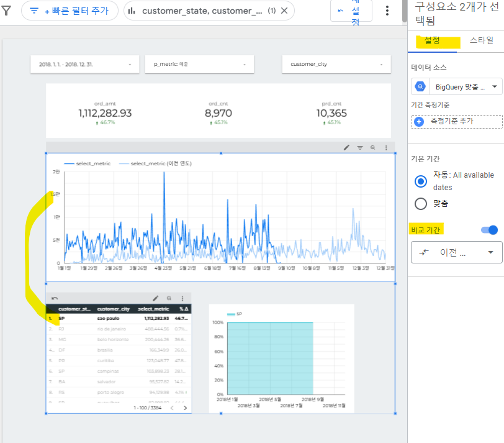The width and height of the screenshot is (504, 443).
Task: Click the filter lines icon above line chart
Action: tap(360, 148)
